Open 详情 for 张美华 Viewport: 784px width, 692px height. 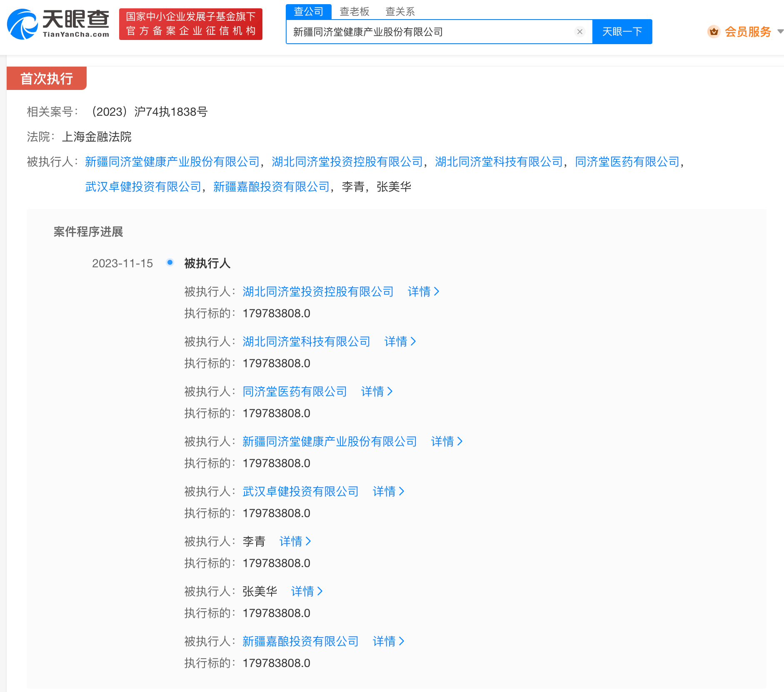tap(307, 591)
